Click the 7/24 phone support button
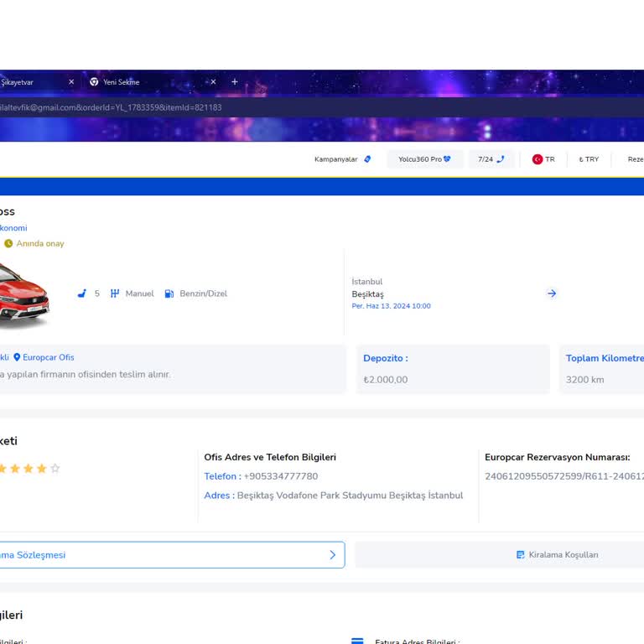644x644 pixels. pos(491,159)
